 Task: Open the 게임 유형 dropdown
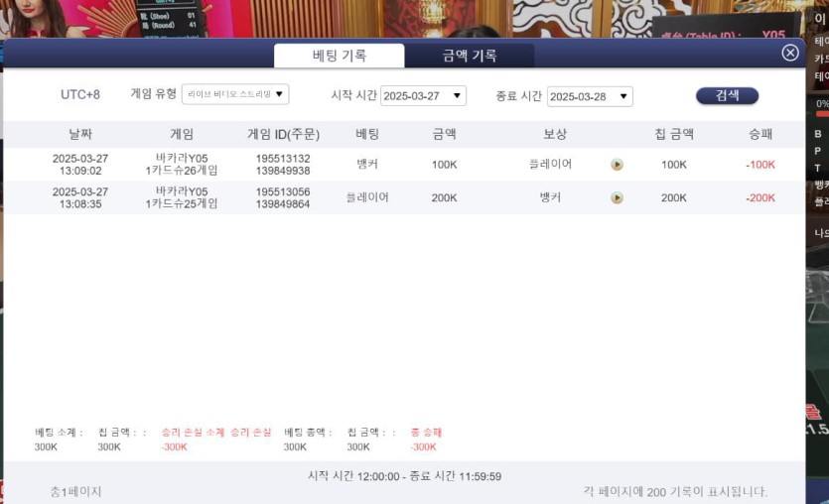click(x=235, y=94)
